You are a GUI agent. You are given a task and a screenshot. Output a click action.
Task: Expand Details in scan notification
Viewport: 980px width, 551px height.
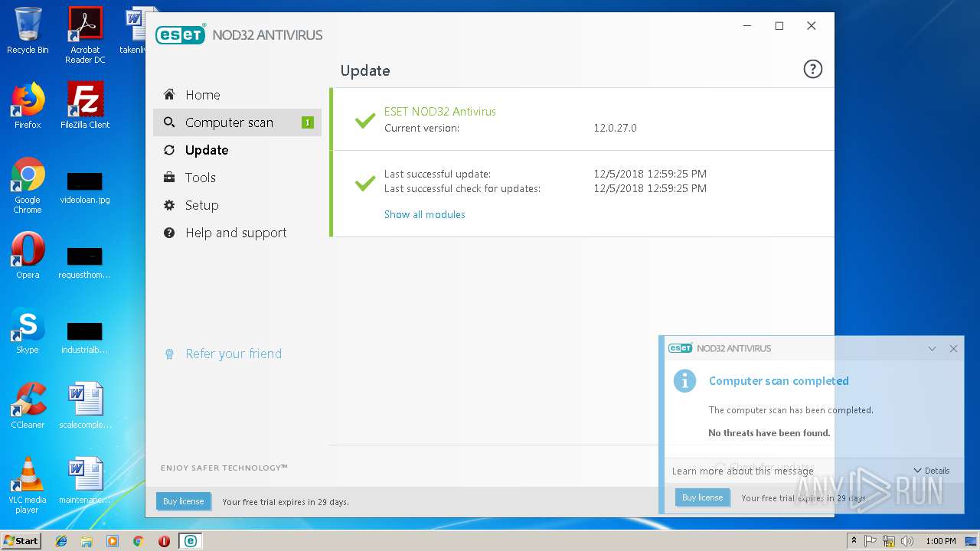point(932,471)
